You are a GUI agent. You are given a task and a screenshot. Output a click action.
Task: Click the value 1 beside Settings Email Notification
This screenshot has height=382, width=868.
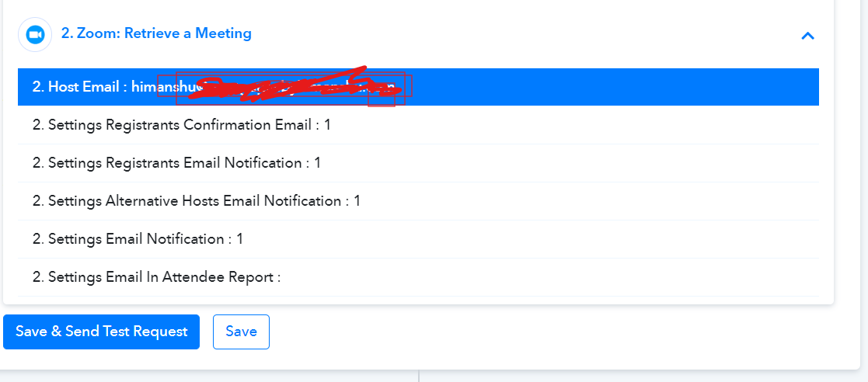point(239,239)
